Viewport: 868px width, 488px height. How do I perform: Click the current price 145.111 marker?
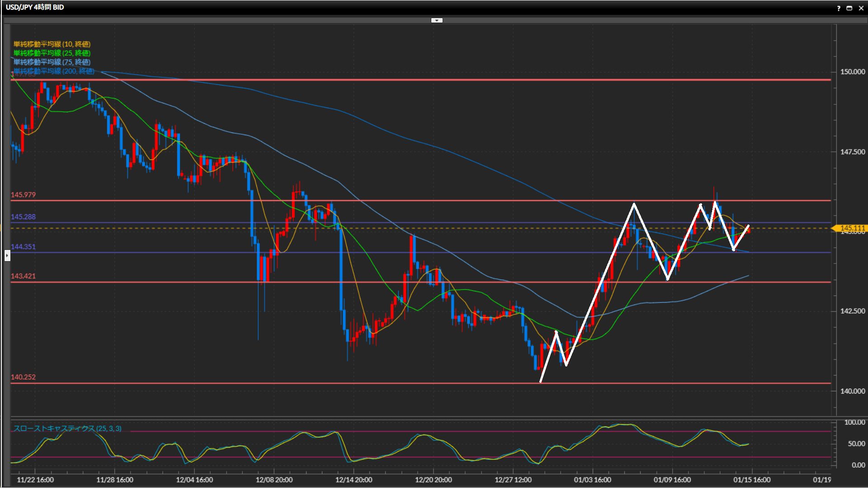[852, 229]
